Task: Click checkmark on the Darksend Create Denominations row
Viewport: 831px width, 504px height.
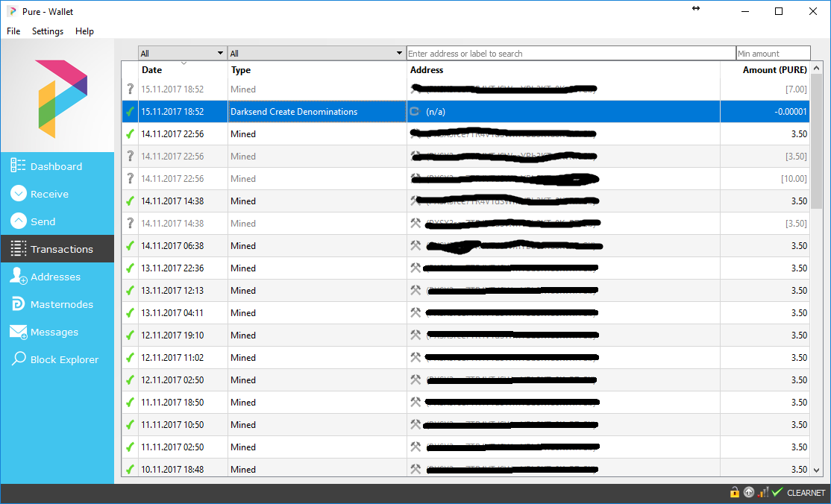Action: (130, 112)
